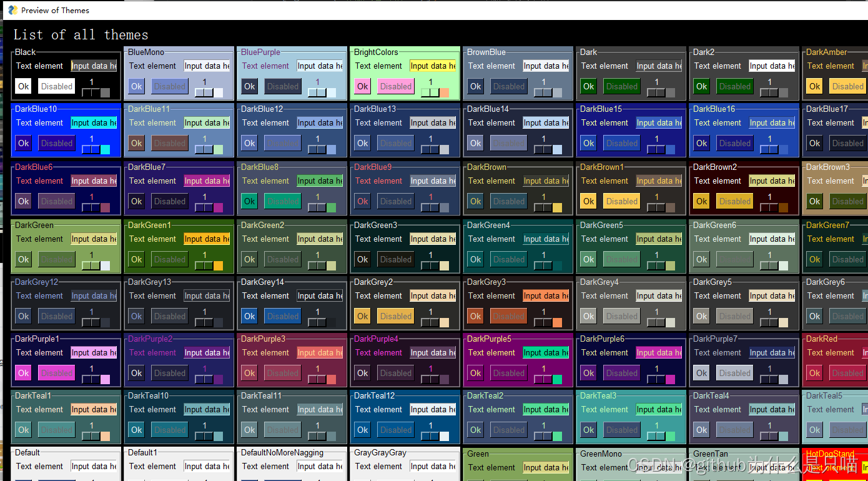Click the input field in the DarkPurple3 theme

click(320, 352)
